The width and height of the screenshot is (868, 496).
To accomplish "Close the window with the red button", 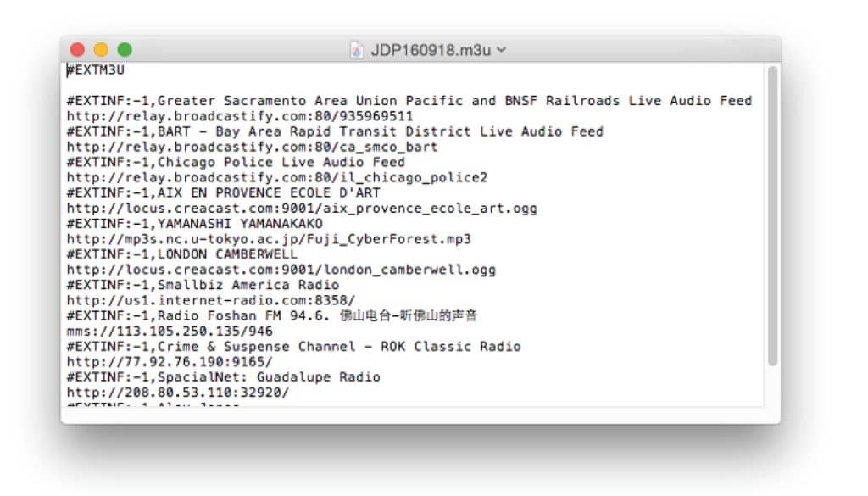I will pyautogui.click(x=78, y=50).
